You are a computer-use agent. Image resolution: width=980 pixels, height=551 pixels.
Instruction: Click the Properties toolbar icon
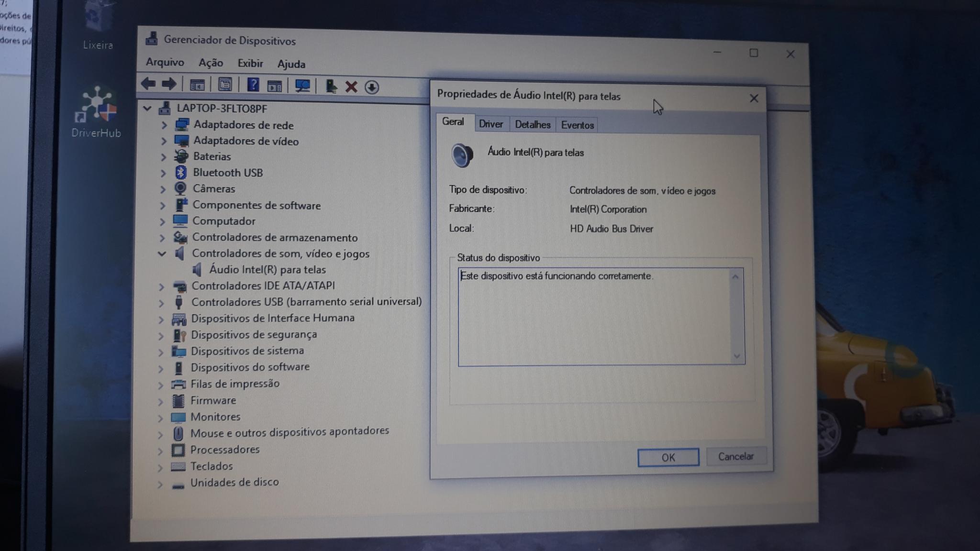(225, 85)
